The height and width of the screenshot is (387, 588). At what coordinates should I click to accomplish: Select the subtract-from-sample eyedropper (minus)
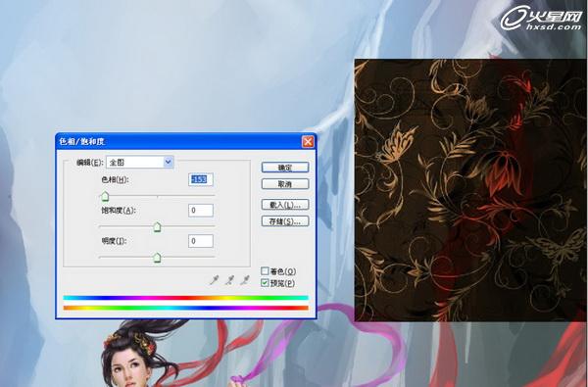[x=245, y=280]
